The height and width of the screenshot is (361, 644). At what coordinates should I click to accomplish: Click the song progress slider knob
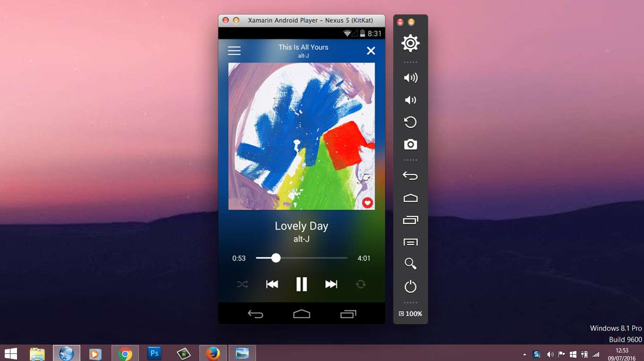(x=276, y=258)
